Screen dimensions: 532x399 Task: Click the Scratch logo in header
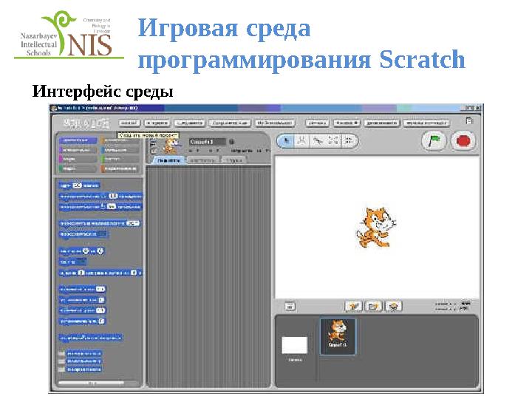click(86, 123)
